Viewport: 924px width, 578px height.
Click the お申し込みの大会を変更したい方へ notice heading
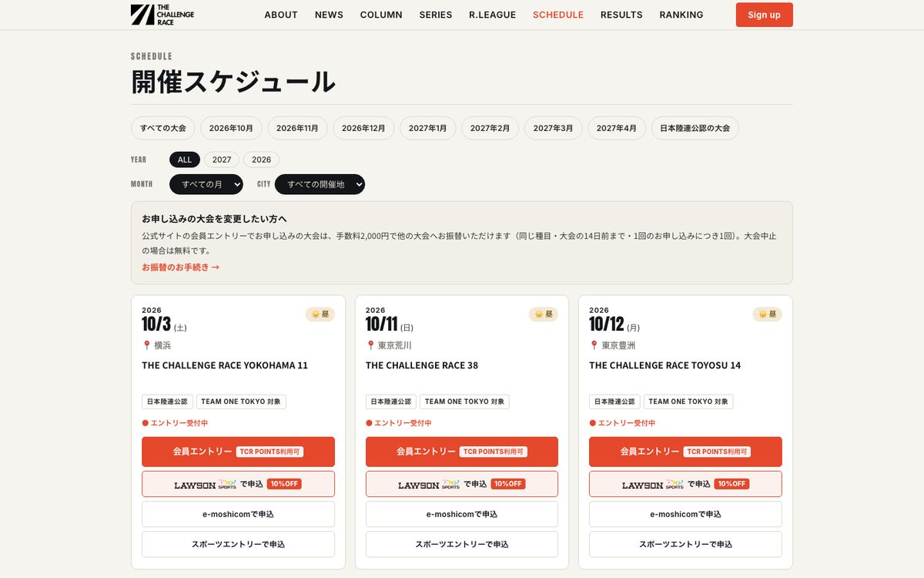215,219
